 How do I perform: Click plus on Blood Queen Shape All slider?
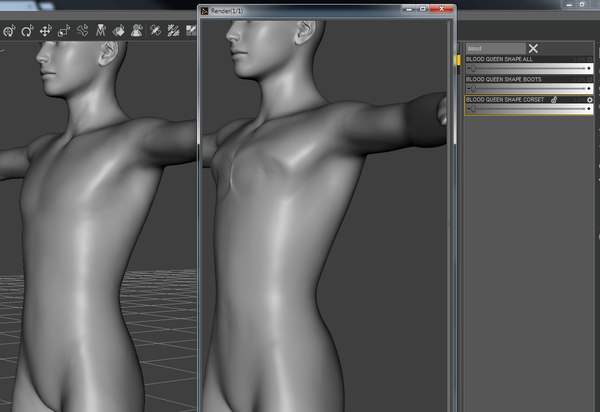tap(589, 68)
